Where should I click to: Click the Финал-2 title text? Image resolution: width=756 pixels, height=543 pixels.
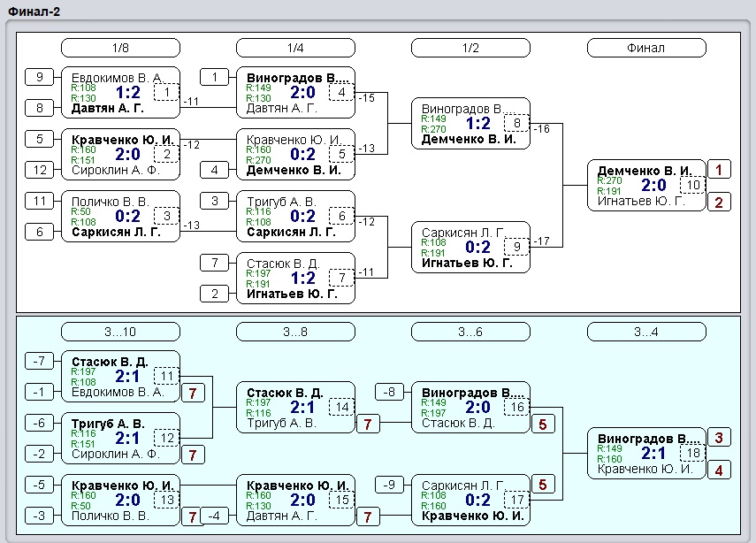click(x=34, y=11)
